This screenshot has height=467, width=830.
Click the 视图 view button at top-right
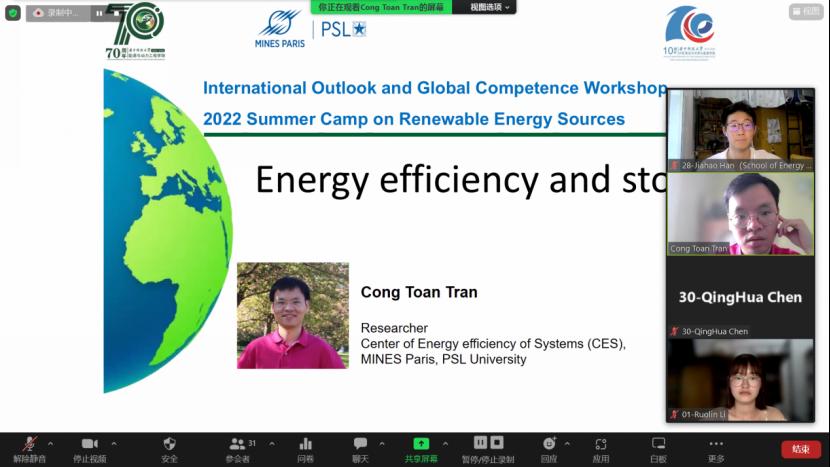[805, 12]
